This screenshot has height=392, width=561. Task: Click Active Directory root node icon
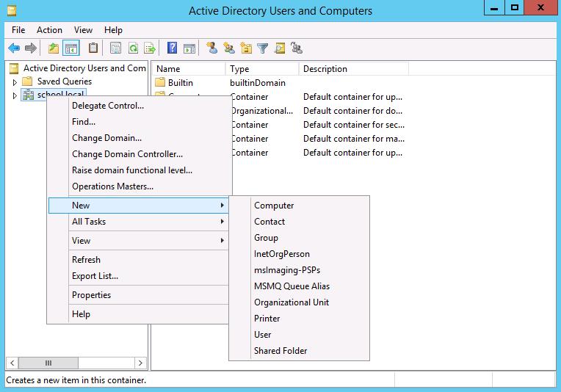[14, 68]
